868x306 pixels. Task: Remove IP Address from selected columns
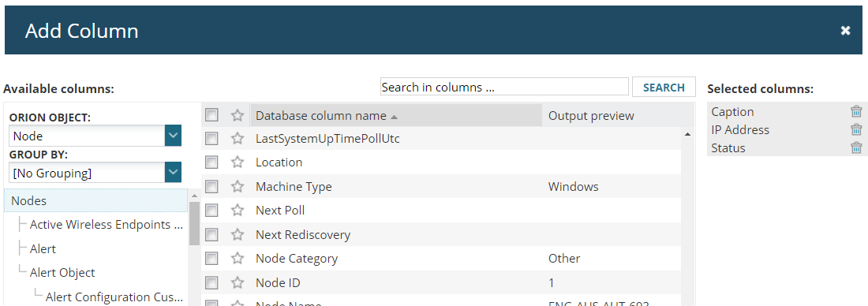(856, 129)
